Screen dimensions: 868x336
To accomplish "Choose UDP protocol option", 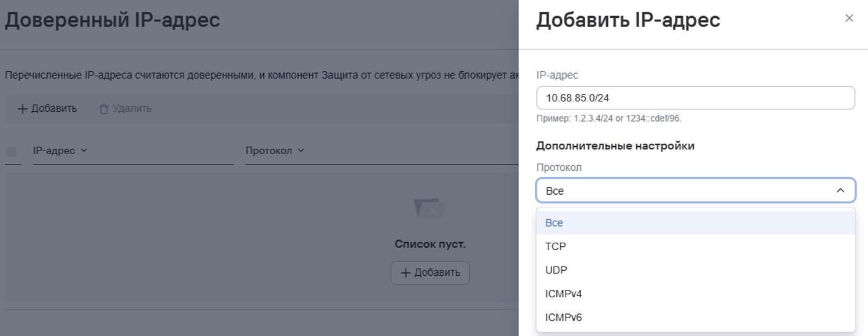I will pos(696,270).
